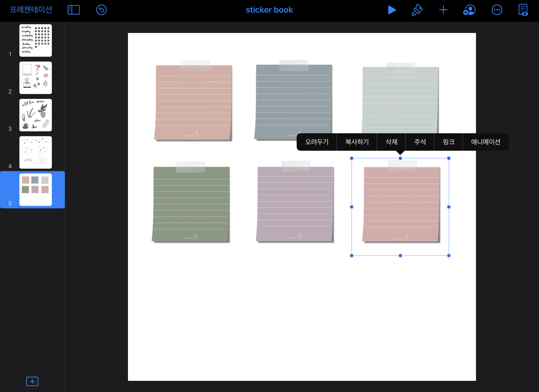Open the More options ellipsis menu
This screenshot has width=539, height=392.
tap(497, 10)
